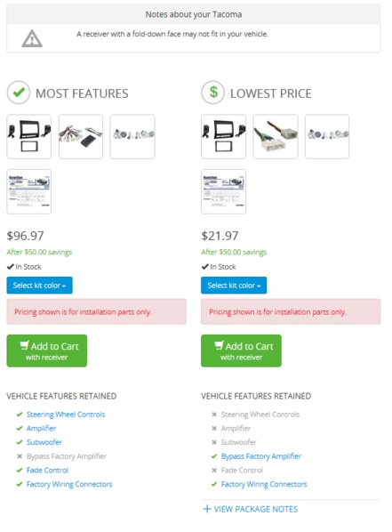Open Subwoofer link in Most Features list
The image size is (392, 532).
44,442
